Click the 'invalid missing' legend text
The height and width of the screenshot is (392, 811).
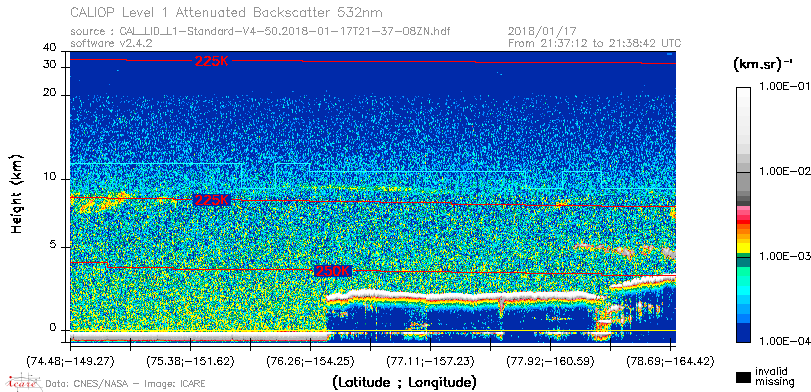[x=775, y=376]
